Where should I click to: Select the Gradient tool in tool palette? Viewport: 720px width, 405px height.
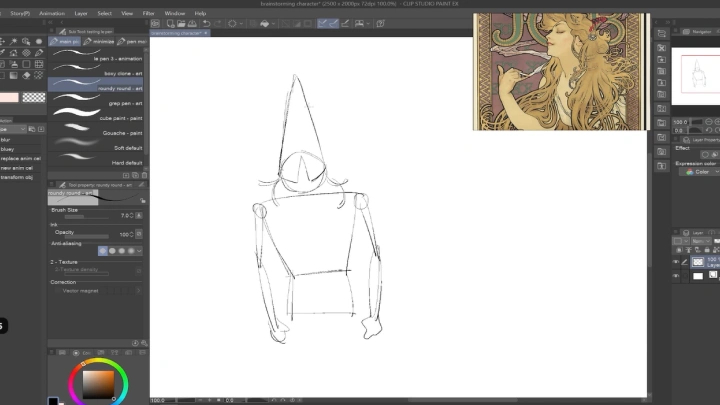[14, 75]
